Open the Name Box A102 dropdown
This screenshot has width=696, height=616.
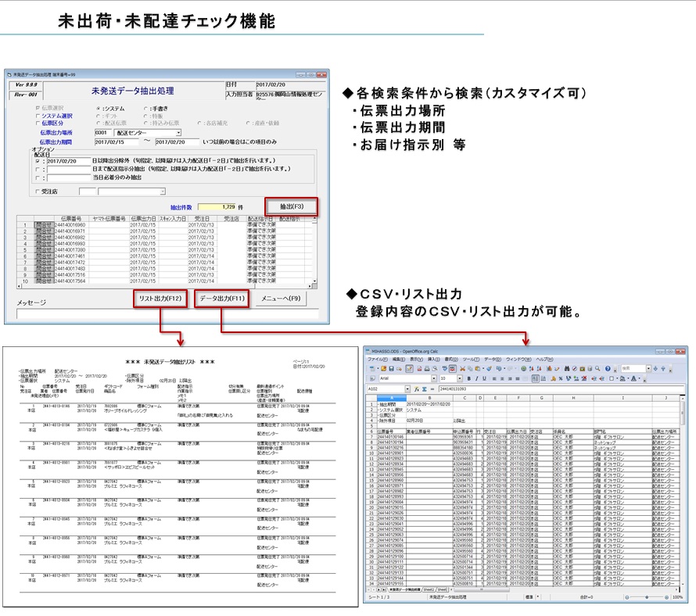coord(407,389)
